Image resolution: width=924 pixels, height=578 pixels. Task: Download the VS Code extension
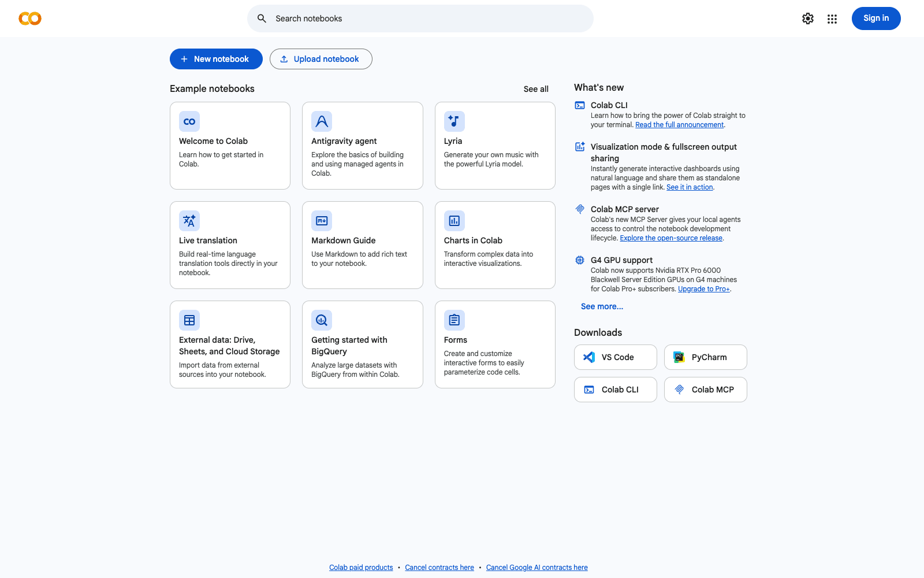coord(616,357)
